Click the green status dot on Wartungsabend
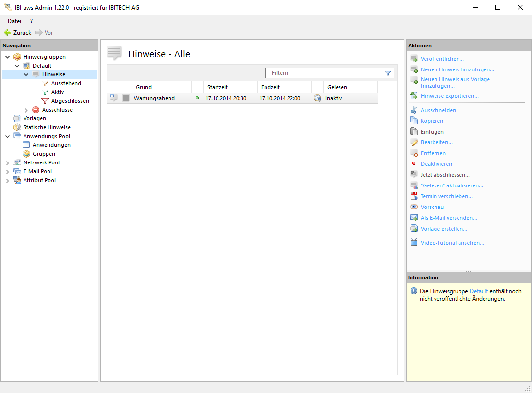 pos(197,98)
